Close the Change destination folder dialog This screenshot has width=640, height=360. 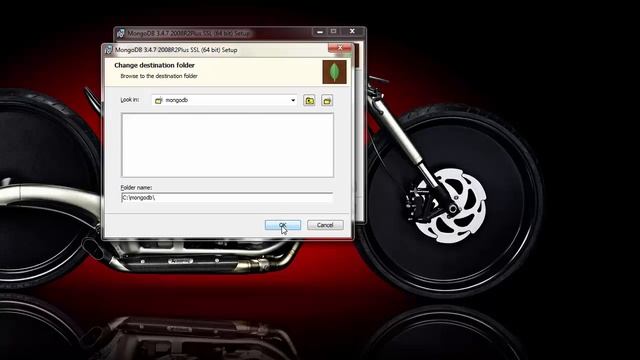(340, 48)
